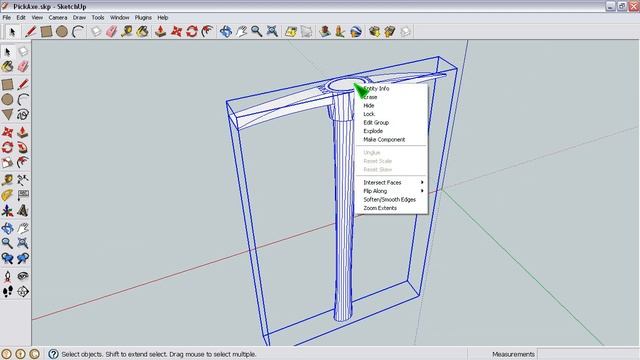Go to the Next camera view

click(x=23, y=258)
